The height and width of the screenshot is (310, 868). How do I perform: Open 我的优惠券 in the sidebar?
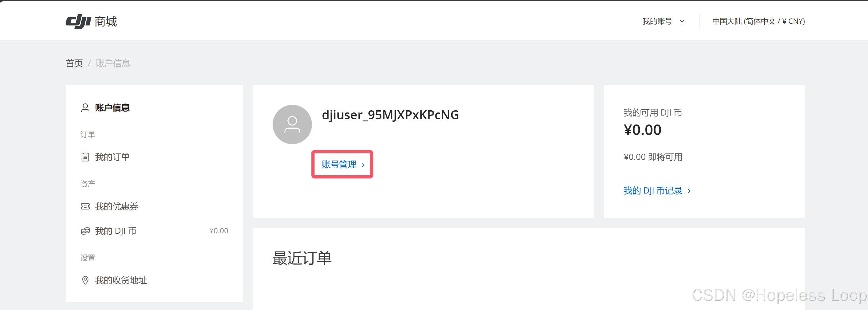(117, 206)
